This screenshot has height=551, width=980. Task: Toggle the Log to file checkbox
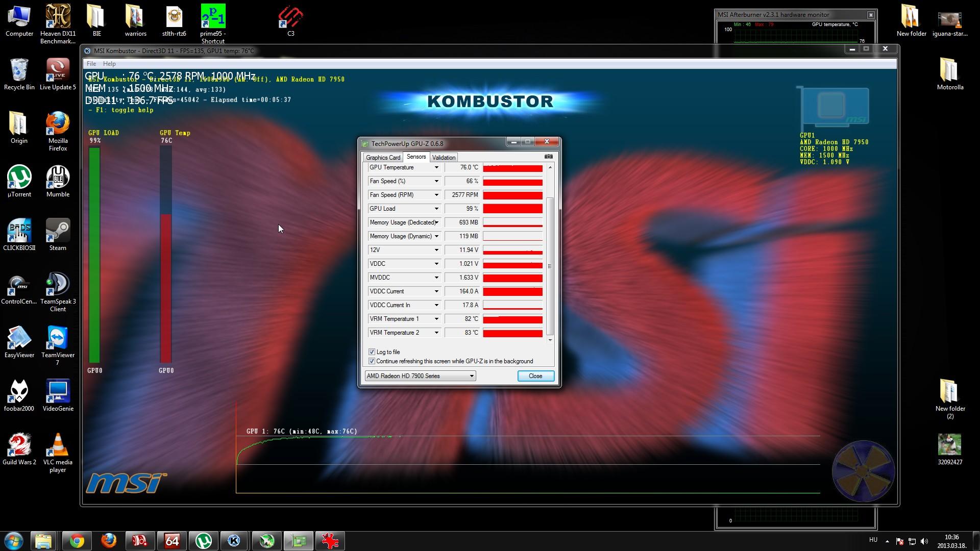tap(372, 352)
